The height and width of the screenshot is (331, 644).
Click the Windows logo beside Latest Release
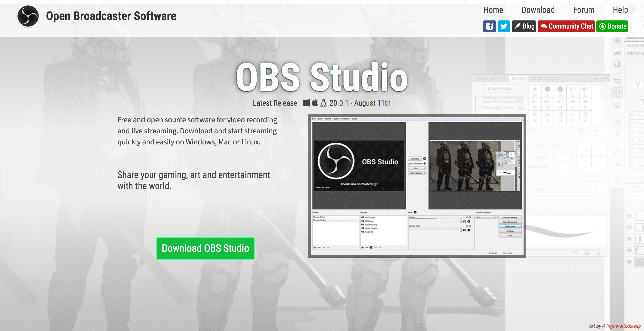pyautogui.click(x=306, y=103)
